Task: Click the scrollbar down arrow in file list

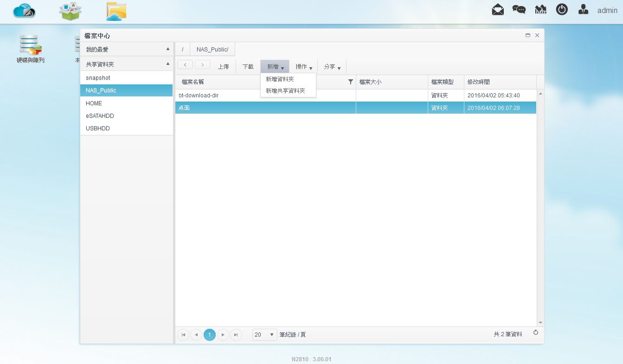Action: point(540,323)
